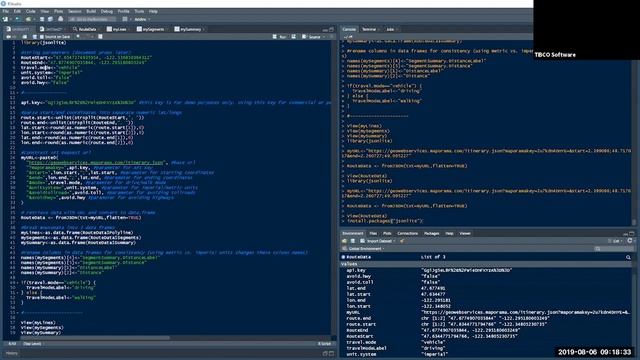Open the Top Level scope dropdown
This screenshot has width=640, height=360.
tap(32, 344)
